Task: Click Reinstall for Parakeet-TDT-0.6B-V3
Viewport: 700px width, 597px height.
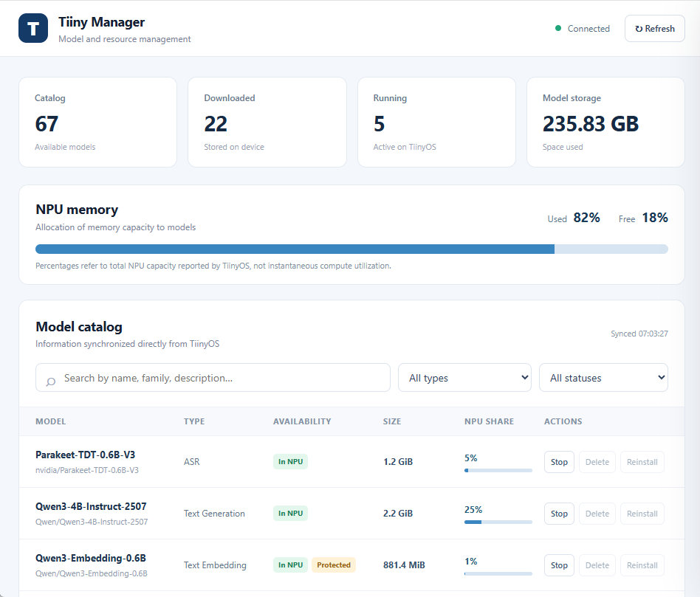Action: pos(642,462)
